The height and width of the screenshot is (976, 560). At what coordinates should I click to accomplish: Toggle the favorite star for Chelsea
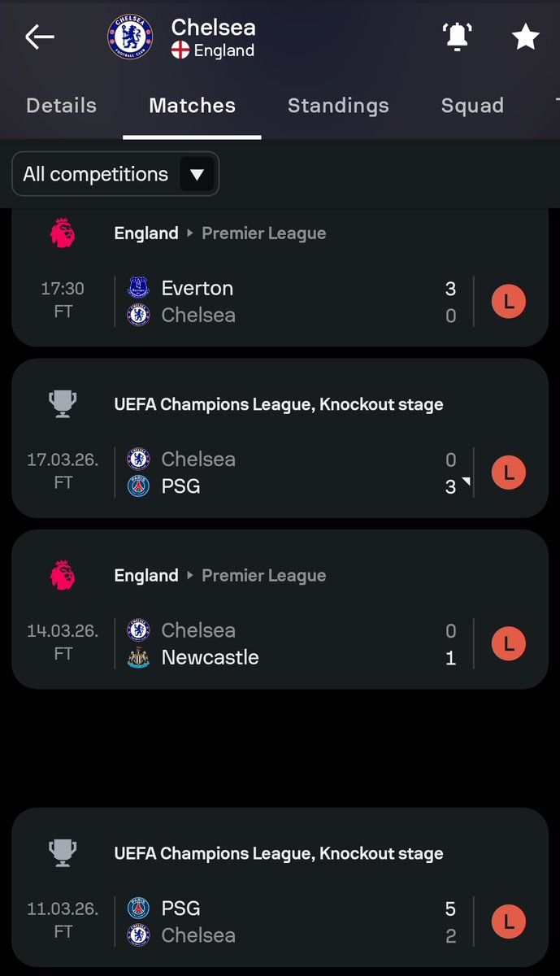525,37
